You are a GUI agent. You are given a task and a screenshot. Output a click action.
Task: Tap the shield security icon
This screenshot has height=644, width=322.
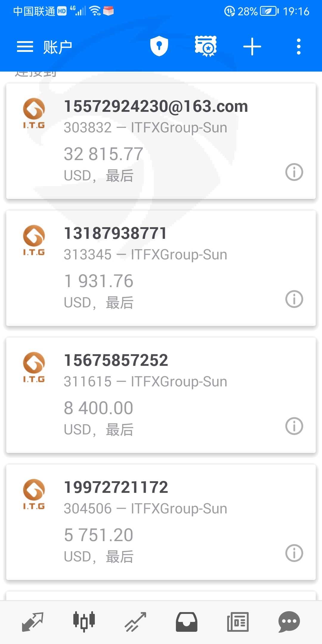159,46
